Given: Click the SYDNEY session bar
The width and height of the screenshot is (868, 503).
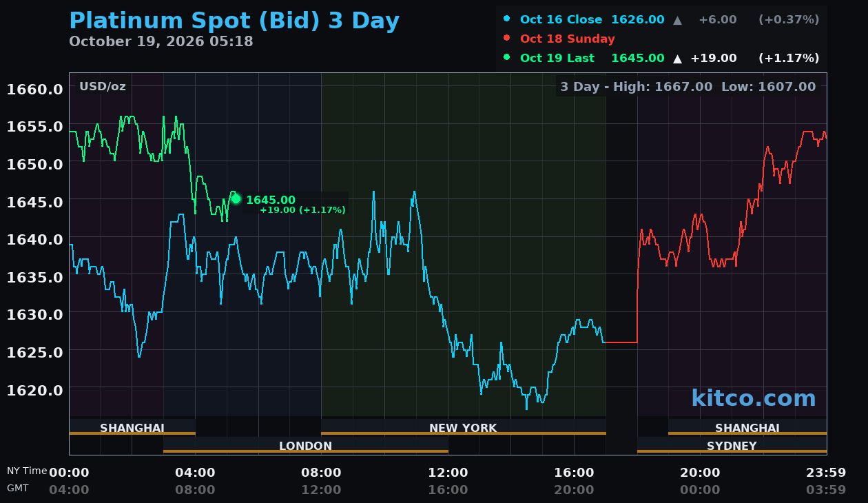Looking at the screenshot, I should click(x=732, y=445).
